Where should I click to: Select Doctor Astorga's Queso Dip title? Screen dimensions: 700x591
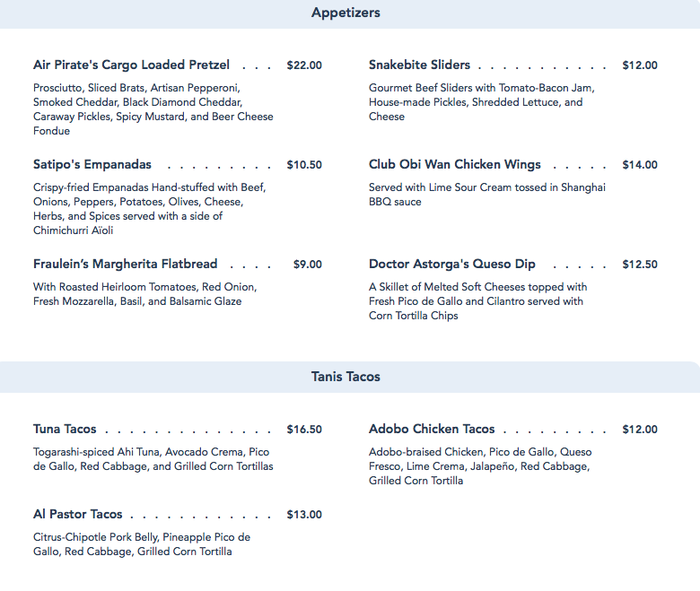[451, 264]
